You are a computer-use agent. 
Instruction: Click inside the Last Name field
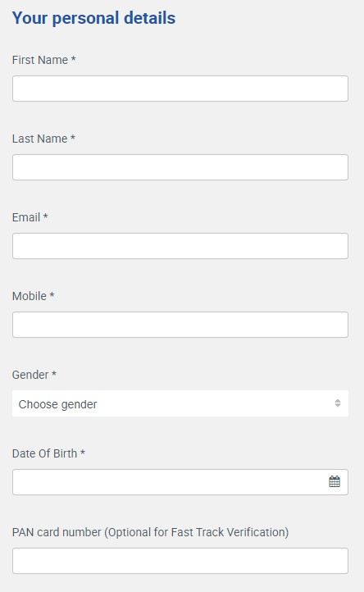[180, 167]
